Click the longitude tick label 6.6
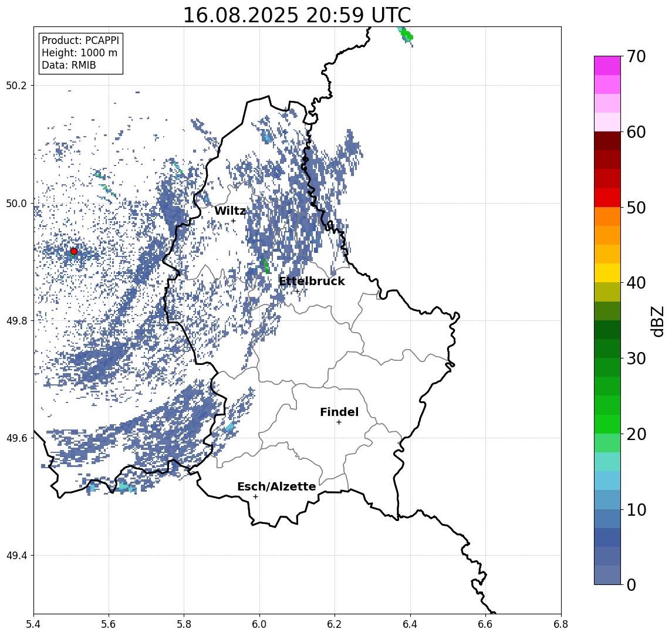672x636 pixels. [485, 624]
